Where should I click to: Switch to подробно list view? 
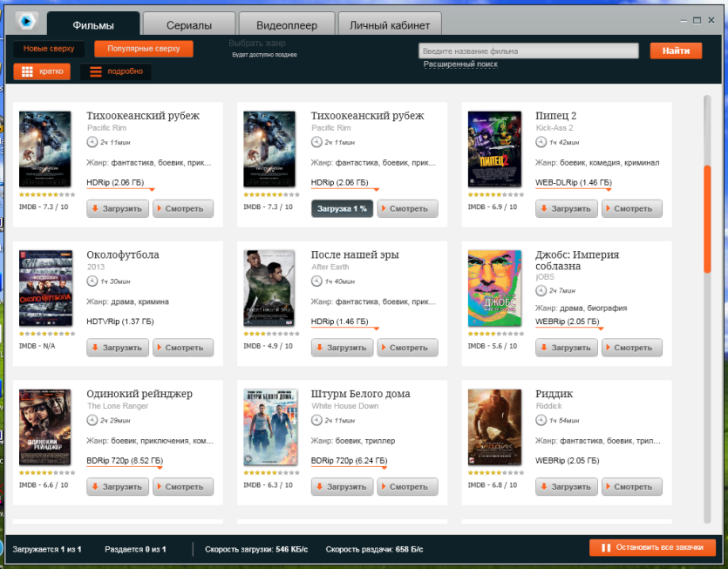(x=116, y=71)
